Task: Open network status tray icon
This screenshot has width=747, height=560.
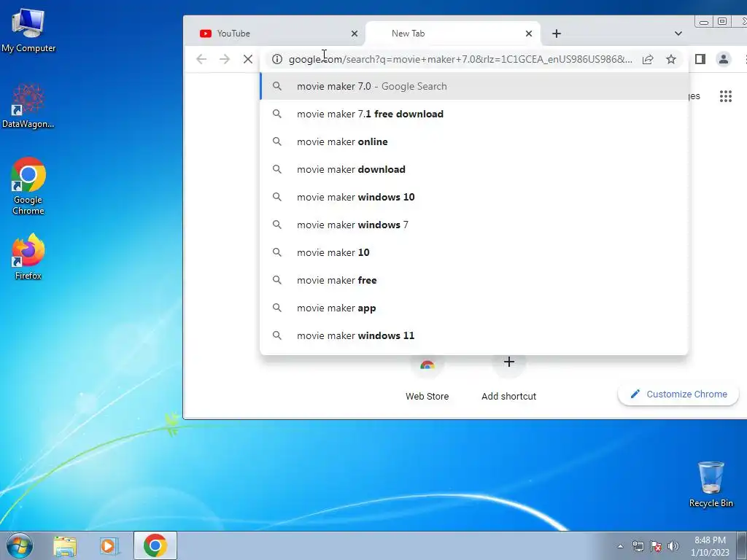Action: tap(638, 546)
